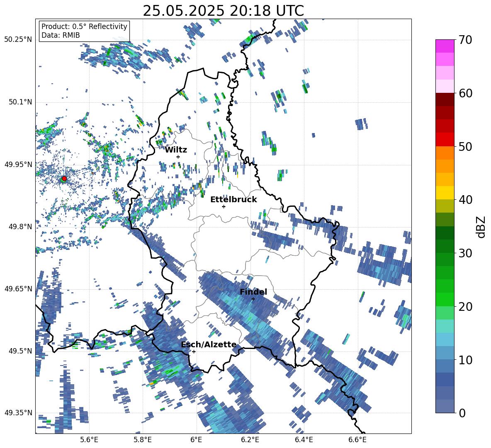Click the 50 value on colorbar
This screenshot has width=491, height=448.
tap(465, 147)
